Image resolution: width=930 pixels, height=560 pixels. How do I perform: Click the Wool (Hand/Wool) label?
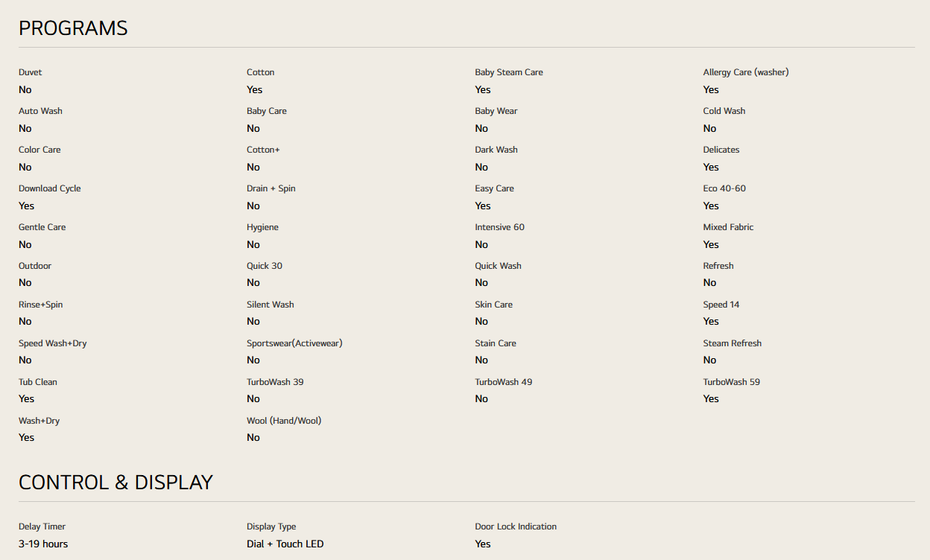284,421
